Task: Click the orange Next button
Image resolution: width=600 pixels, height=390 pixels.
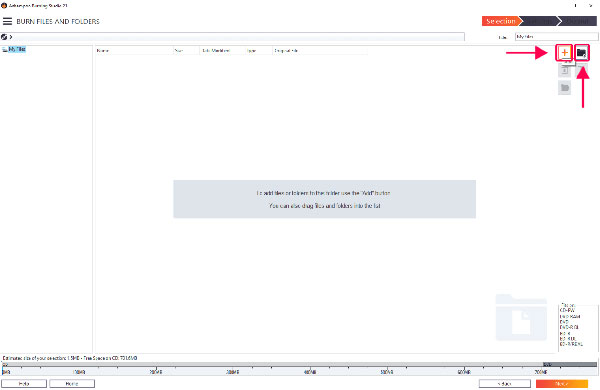Action: click(x=562, y=383)
